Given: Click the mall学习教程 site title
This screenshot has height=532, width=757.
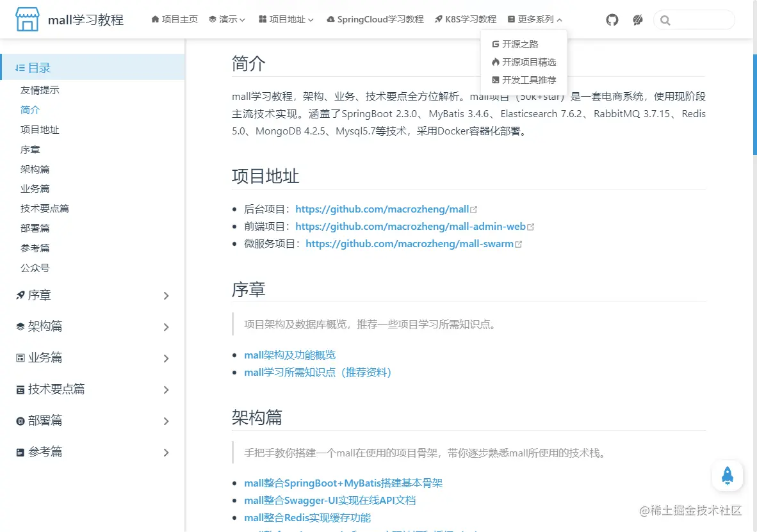Looking at the screenshot, I should pyautogui.click(x=86, y=20).
